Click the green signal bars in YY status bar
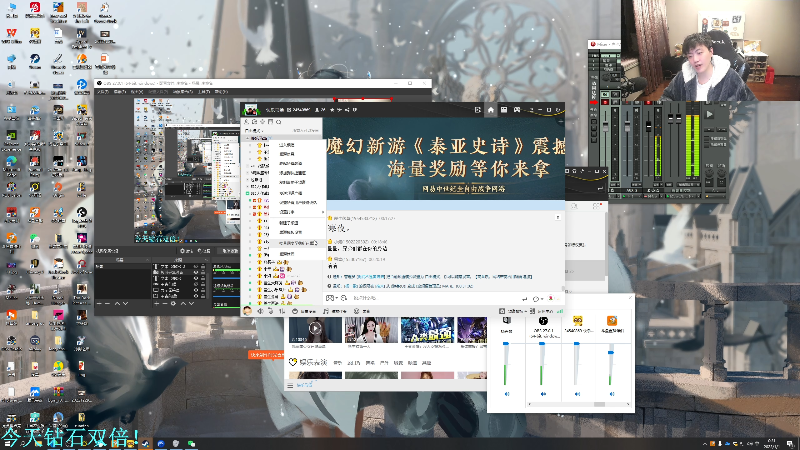The image size is (800, 450). tap(559, 311)
